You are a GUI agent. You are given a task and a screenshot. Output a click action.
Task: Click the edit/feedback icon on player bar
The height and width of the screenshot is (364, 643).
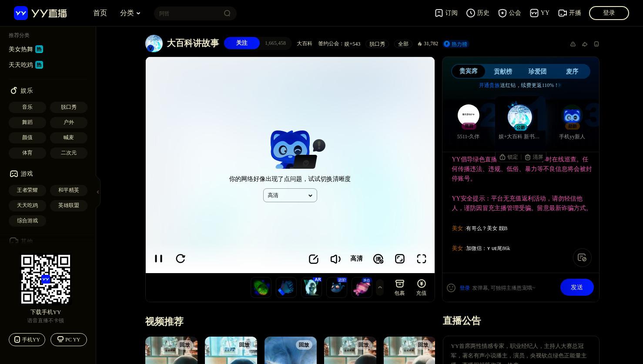[314, 259]
